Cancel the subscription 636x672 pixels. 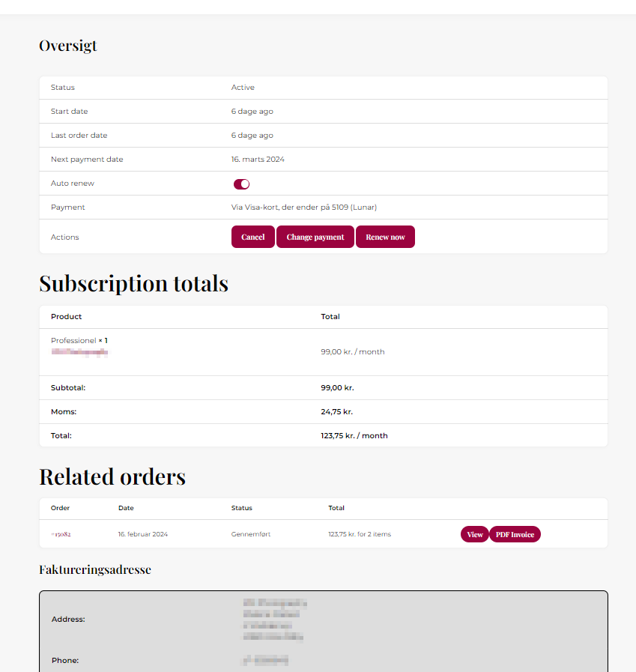click(x=253, y=237)
